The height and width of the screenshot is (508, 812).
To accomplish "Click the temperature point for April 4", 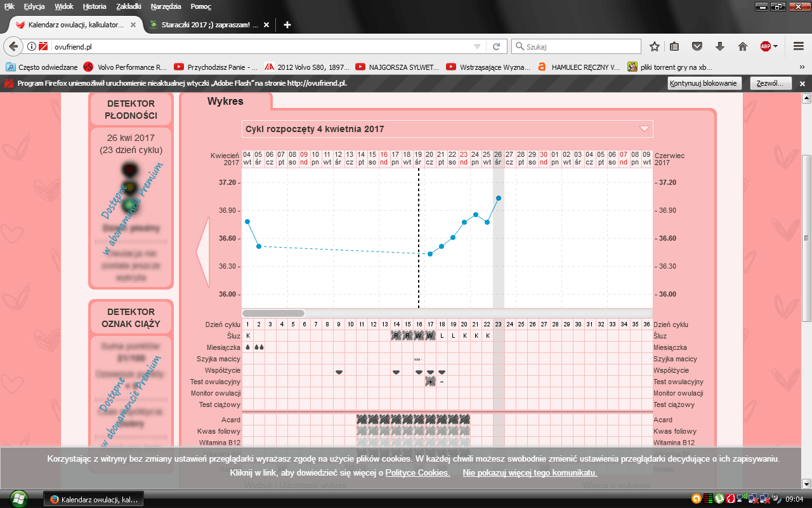I will point(247,222).
